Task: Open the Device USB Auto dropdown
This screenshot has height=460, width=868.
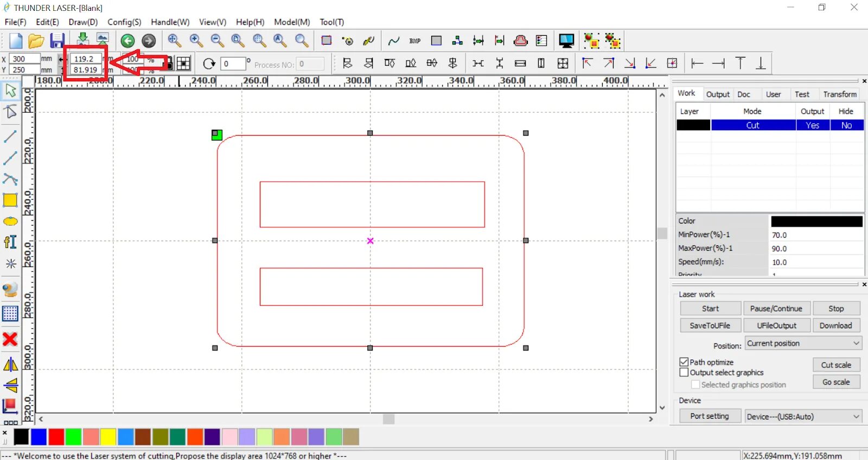Action: pyautogui.click(x=803, y=417)
